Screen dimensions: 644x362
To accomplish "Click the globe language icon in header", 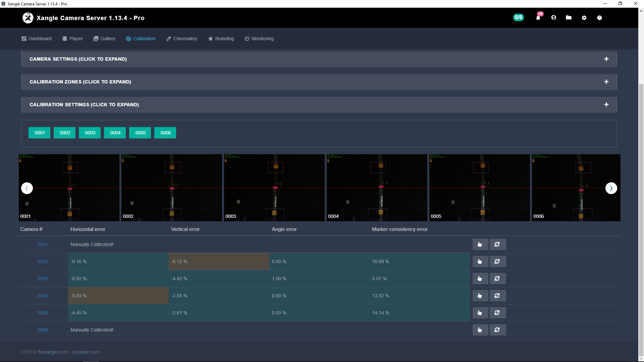I will click(x=553, y=18).
